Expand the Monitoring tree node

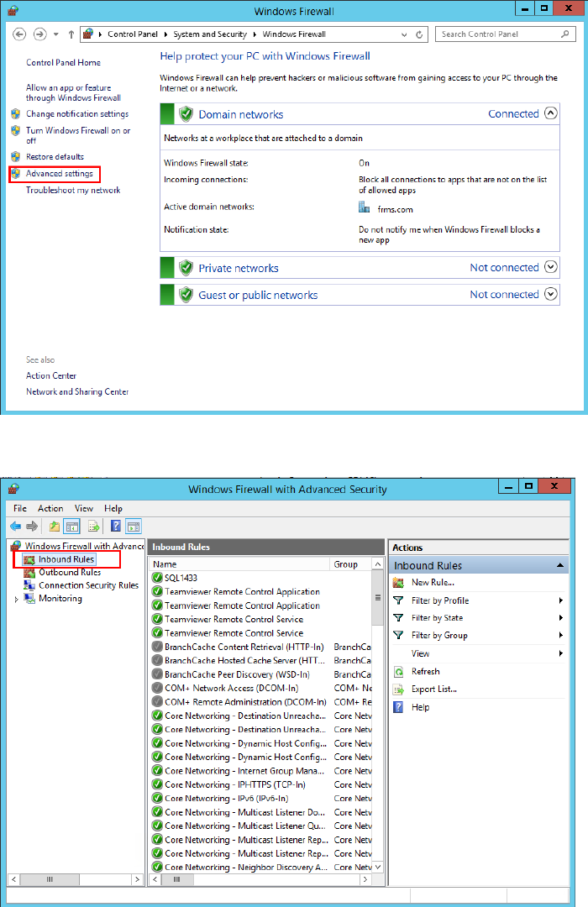[x=16, y=600]
